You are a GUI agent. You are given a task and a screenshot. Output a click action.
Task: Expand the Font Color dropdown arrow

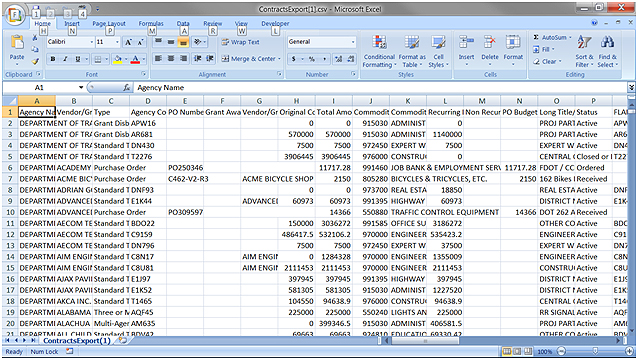144,59
